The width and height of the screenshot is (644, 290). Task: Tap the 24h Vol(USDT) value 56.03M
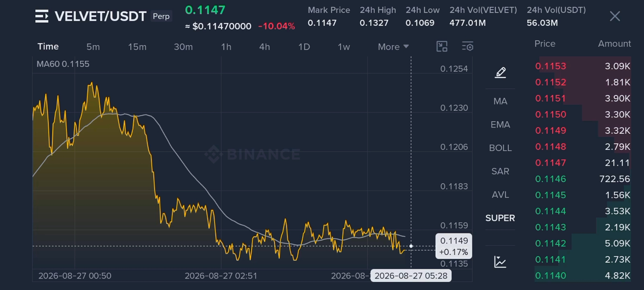pos(542,23)
